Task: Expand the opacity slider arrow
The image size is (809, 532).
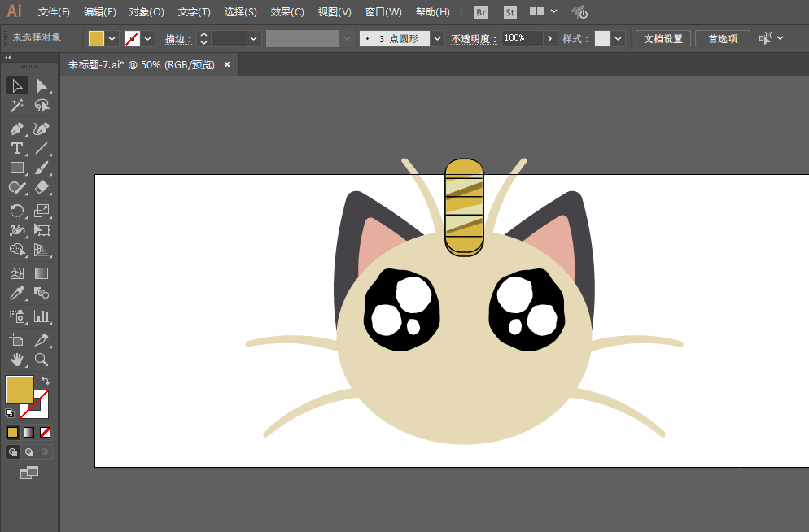Action: pos(550,39)
